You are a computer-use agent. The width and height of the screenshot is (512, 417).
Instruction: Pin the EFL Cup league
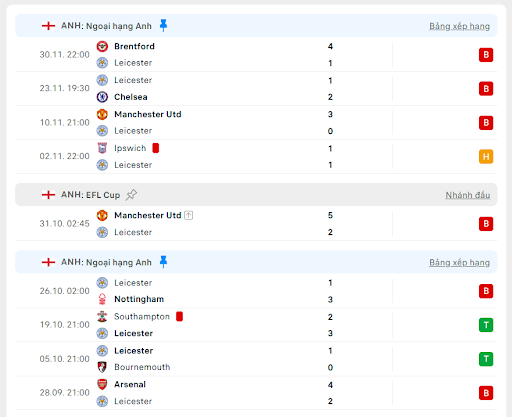point(131,195)
